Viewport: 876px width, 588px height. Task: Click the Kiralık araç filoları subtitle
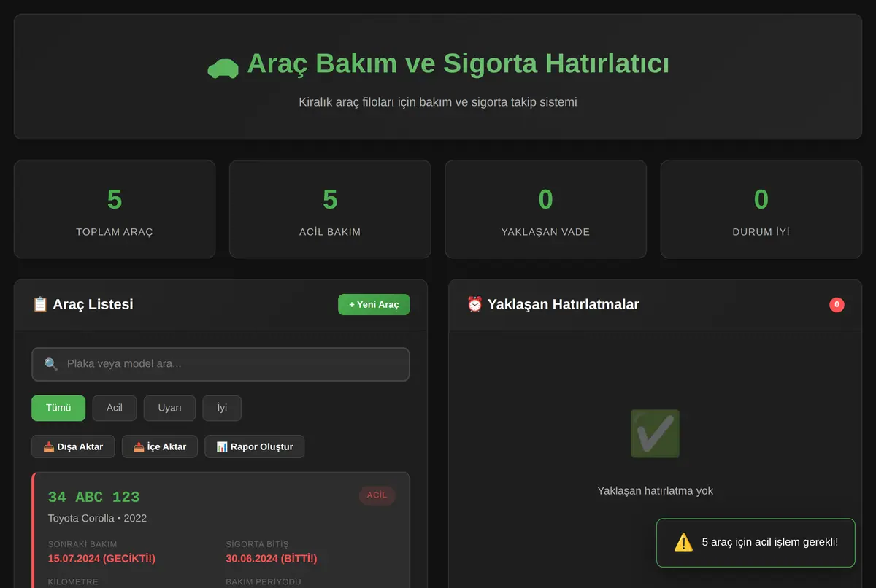tap(438, 102)
